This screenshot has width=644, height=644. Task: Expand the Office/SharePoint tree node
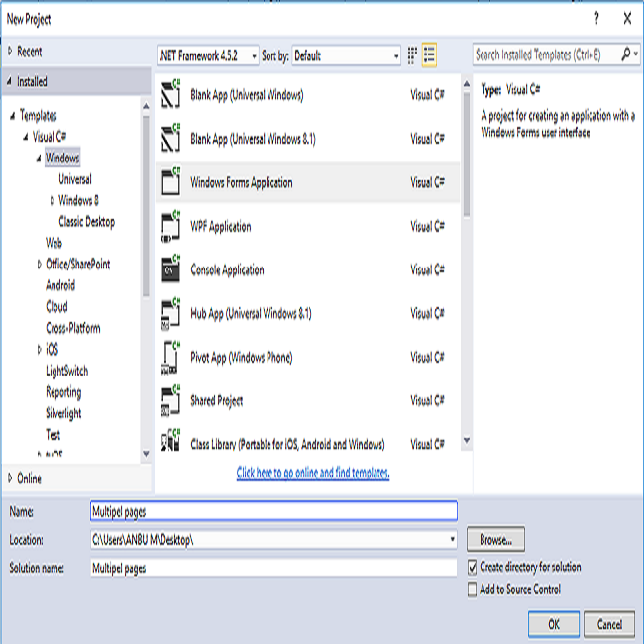(39, 265)
